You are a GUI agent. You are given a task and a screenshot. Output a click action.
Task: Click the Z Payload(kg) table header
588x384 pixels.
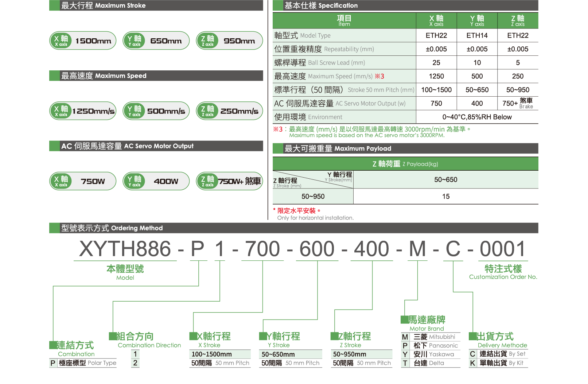(405, 164)
